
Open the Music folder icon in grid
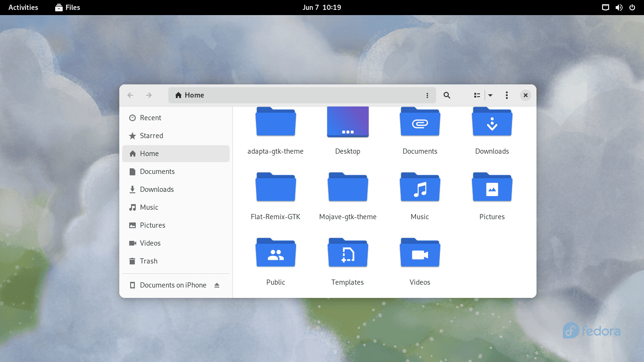(x=420, y=187)
